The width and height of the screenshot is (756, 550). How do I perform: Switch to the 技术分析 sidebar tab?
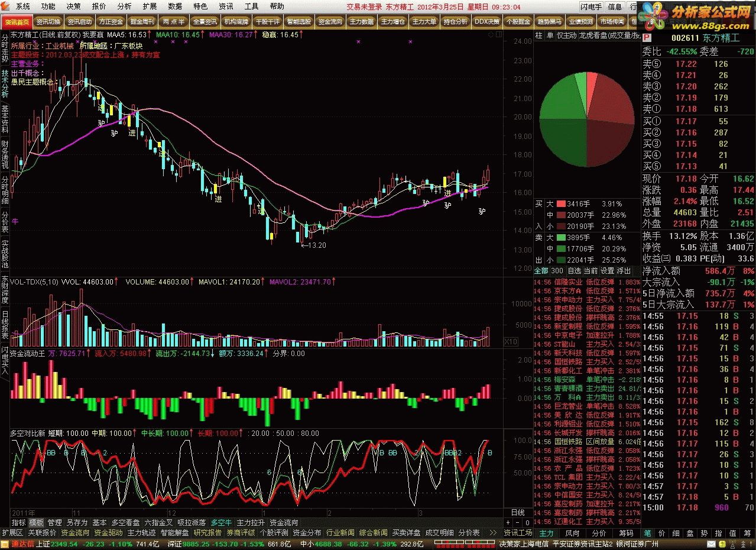(5, 84)
